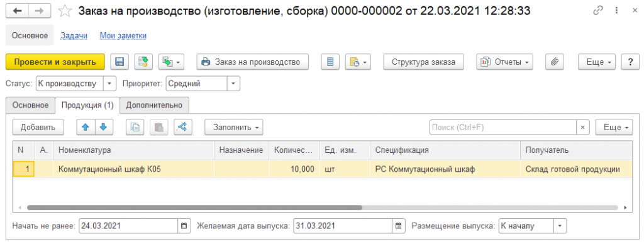Open the Задачи link
Image resolution: width=644 pixels, height=244 pixels.
click(x=74, y=36)
